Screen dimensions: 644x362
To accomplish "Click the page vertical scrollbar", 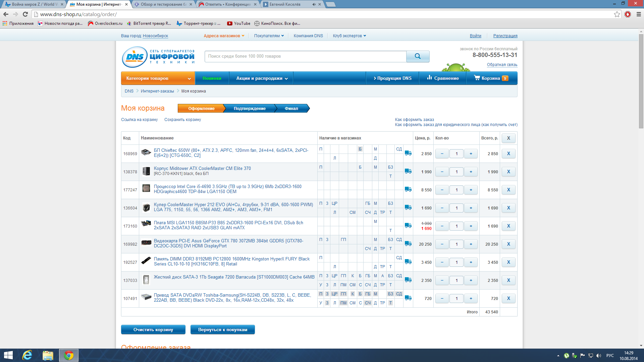I will tap(641, 80).
